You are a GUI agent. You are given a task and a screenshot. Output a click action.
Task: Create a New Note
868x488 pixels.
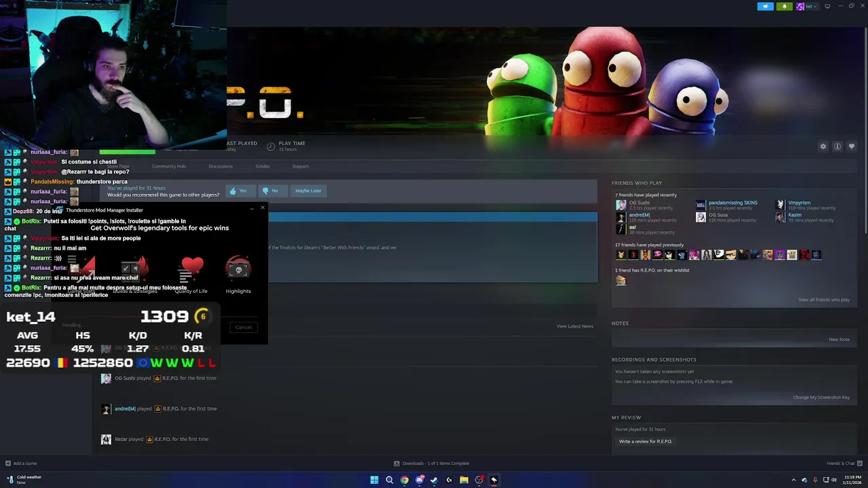[839, 340]
